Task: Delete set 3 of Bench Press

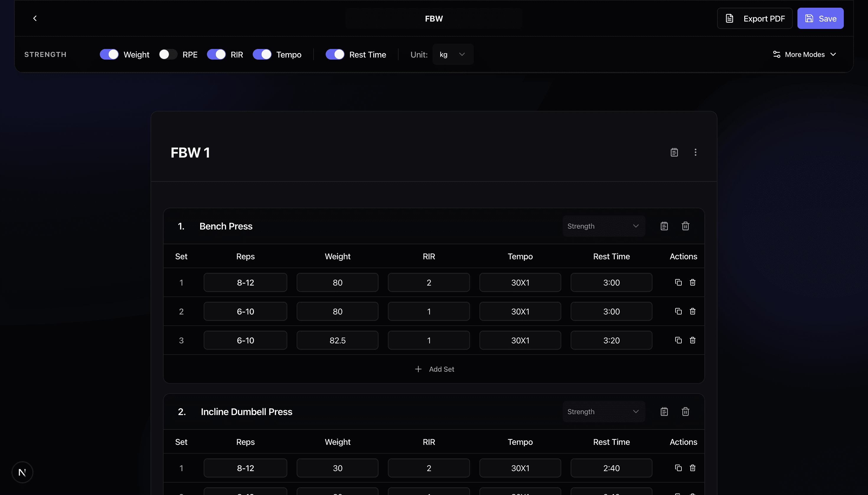Action: (692, 340)
